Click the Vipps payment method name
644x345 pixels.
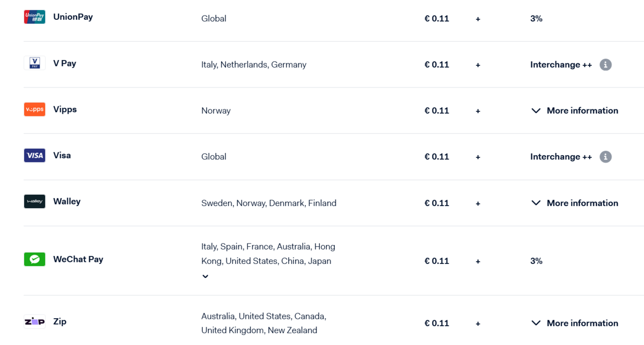[65, 109]
